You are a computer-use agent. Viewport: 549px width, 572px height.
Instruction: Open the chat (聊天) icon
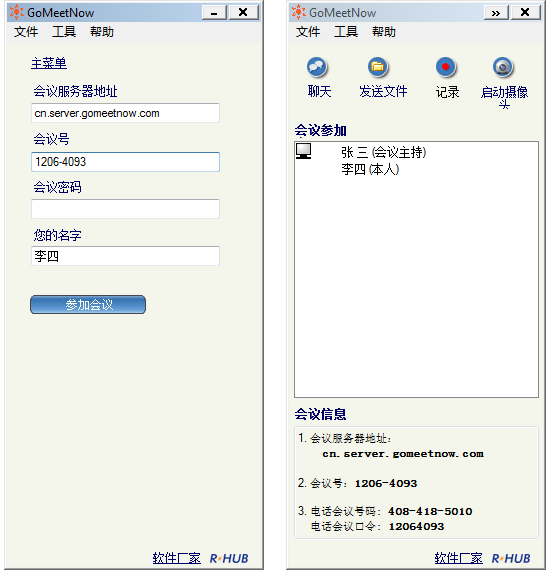317,67
